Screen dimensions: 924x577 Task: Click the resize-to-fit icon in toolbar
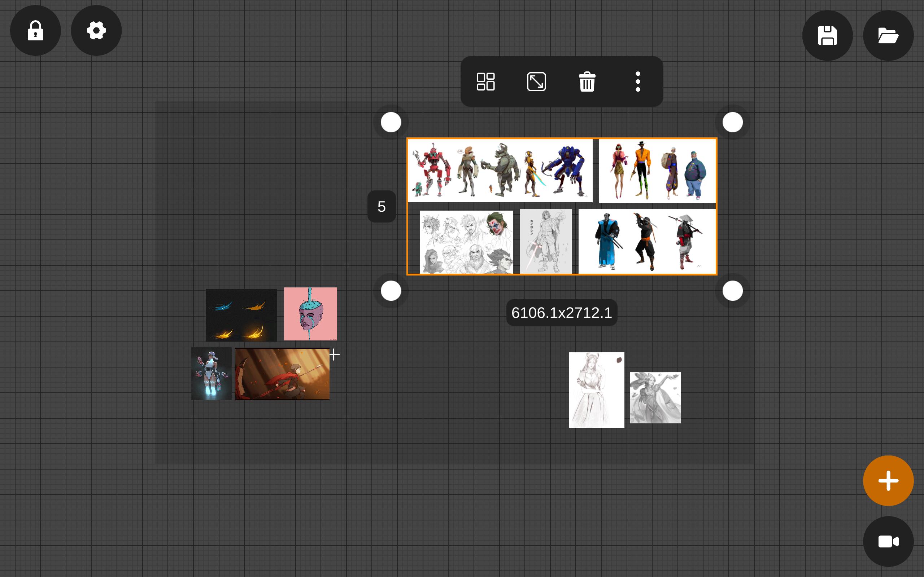click(x=536, y=82)
